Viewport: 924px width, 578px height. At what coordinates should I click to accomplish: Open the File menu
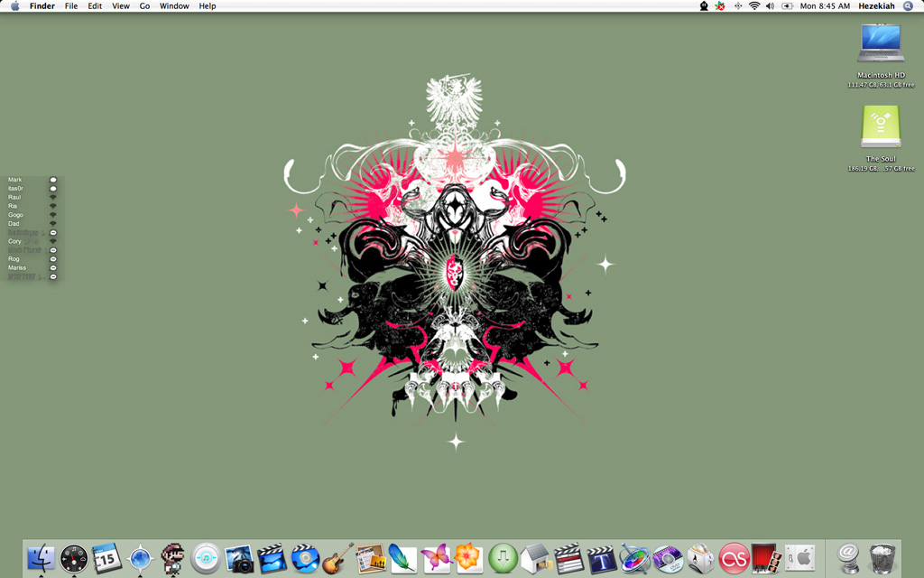click(71, 6)
